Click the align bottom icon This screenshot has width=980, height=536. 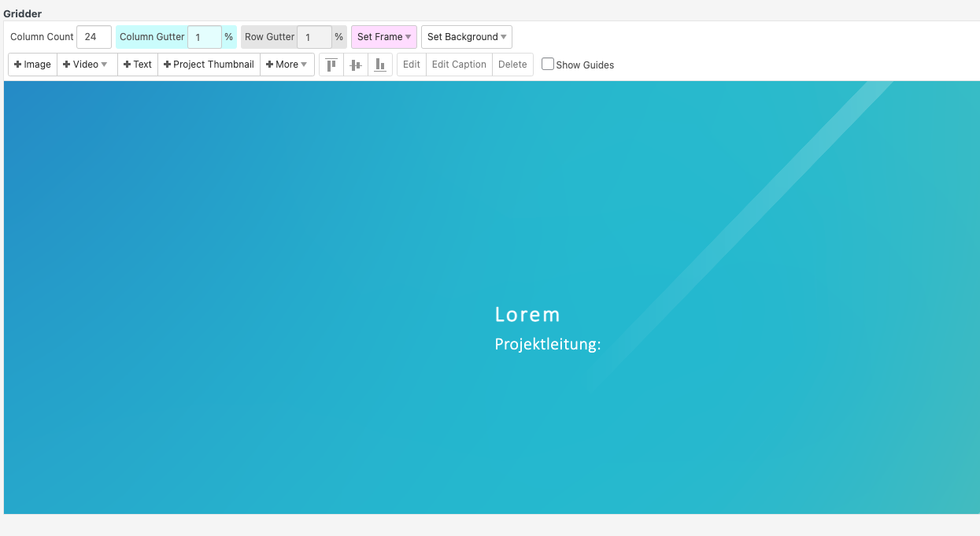click(x=380, y=65)
